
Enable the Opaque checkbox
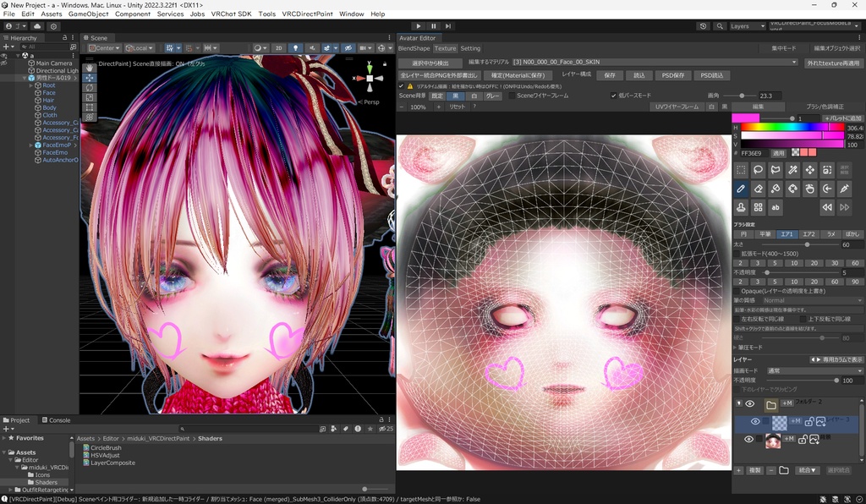pyautogui.click(x=737, y=291)
